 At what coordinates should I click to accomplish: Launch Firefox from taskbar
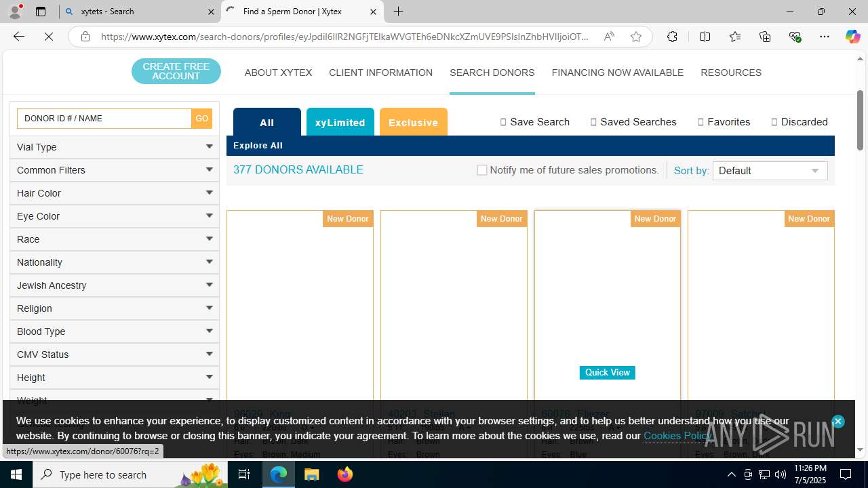[x=344, y=474]
